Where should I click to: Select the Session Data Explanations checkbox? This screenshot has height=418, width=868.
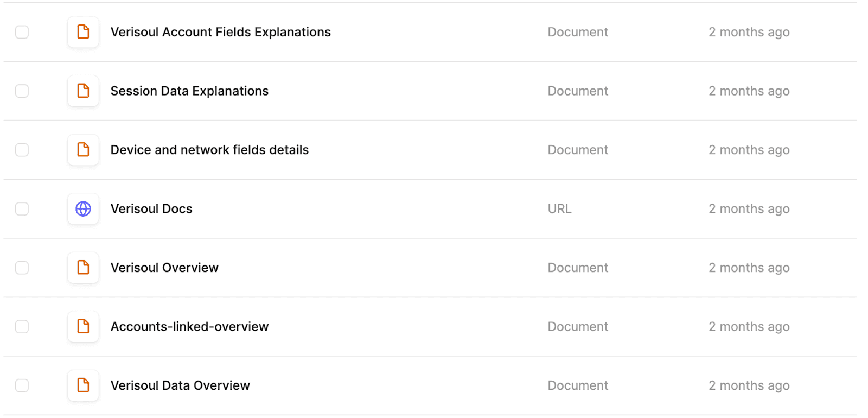click(x=22, y=91)
